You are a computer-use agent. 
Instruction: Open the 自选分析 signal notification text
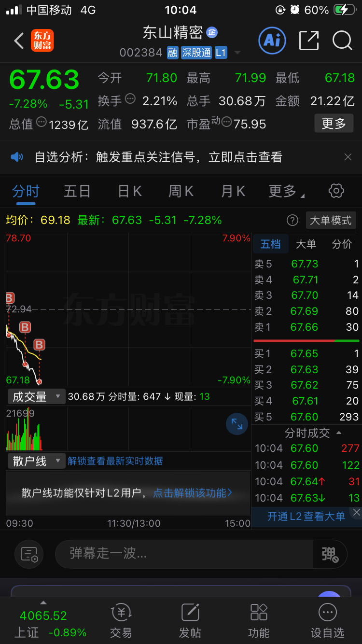(158, 157)
